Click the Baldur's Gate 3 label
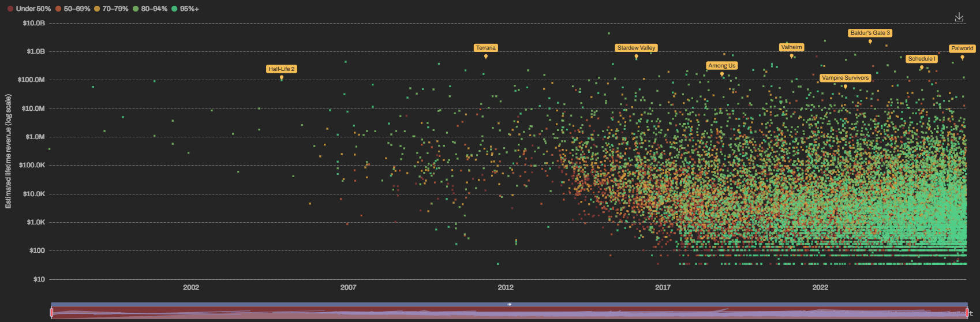 point(870,33)
